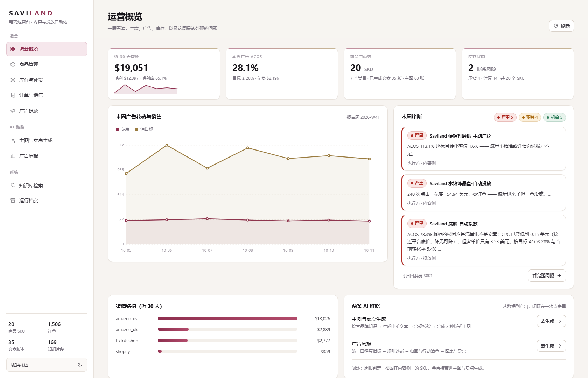Click the 看完整周报 button

[547, 275]
